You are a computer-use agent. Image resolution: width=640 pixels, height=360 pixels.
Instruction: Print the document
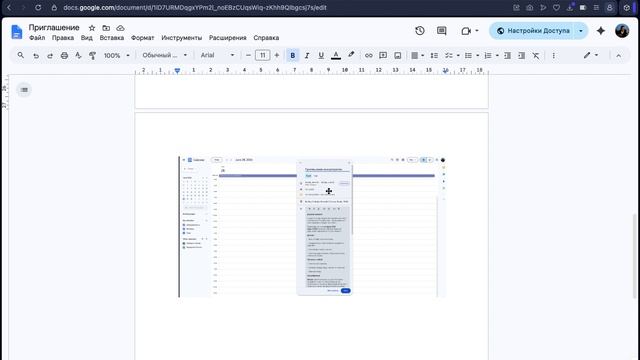[x=64, y=56]
